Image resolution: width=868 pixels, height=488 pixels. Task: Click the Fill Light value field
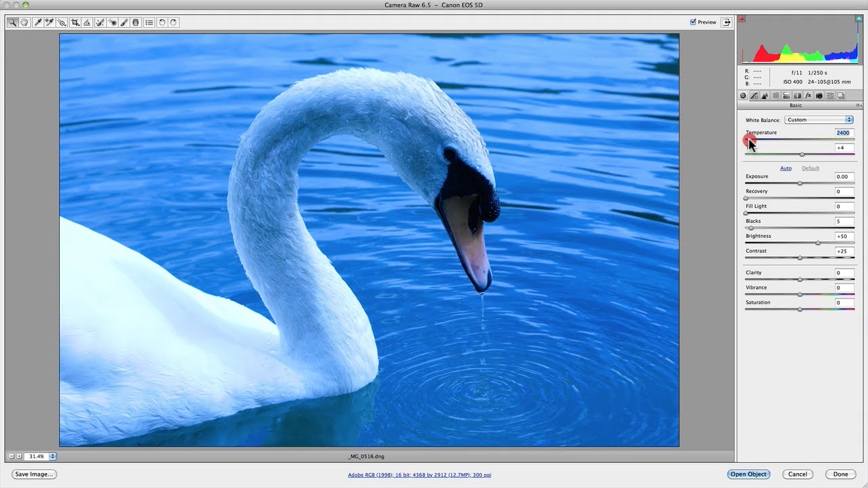[x=844, y=207]
